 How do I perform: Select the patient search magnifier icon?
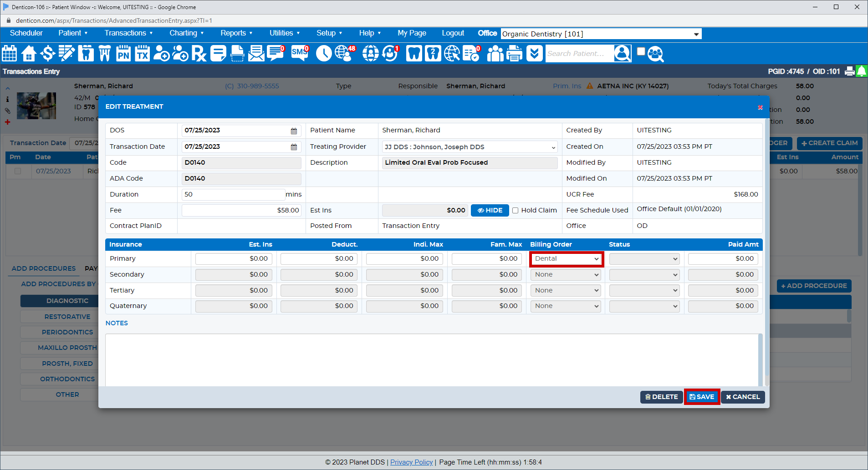click(622, 53)
